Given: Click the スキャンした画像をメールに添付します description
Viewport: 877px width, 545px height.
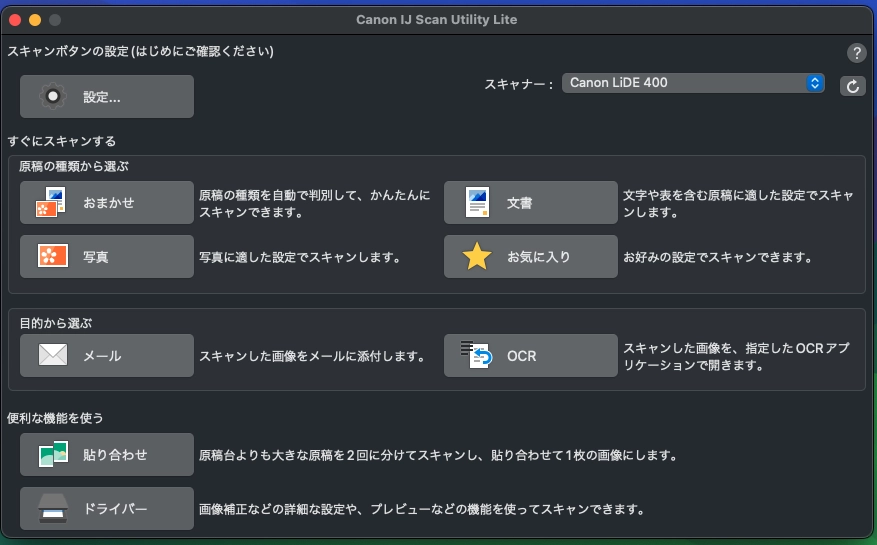Looking at the screenshot, I should point(313,356).
